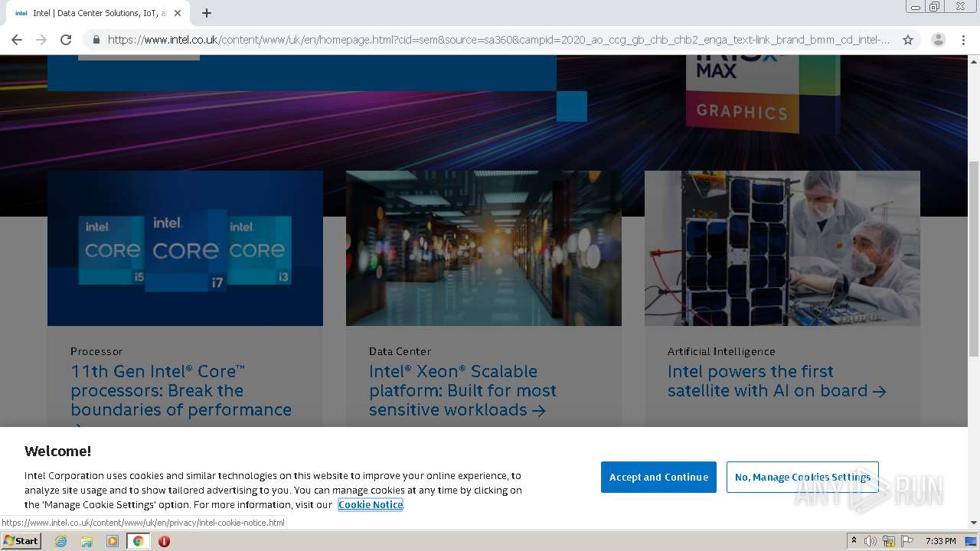
Task: Open Intel Xeon Scalable platform link
Action: click(x=462, y=390)
